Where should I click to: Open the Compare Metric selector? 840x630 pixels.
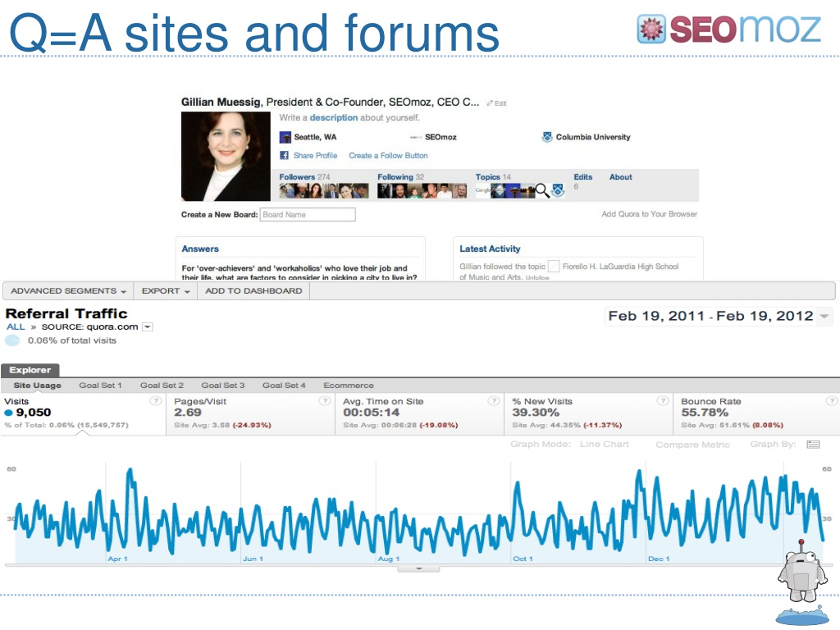[x=692, y=445]
